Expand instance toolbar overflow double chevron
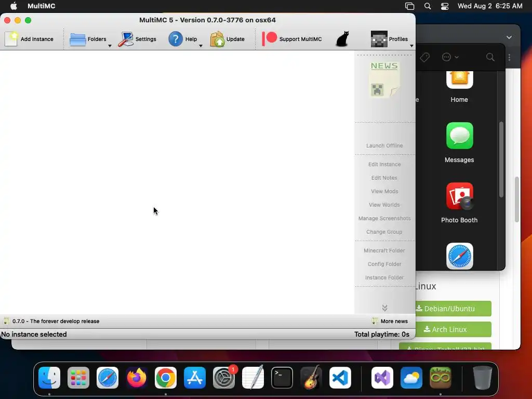Screen dimensions: 532x399 tap(384, 308)
